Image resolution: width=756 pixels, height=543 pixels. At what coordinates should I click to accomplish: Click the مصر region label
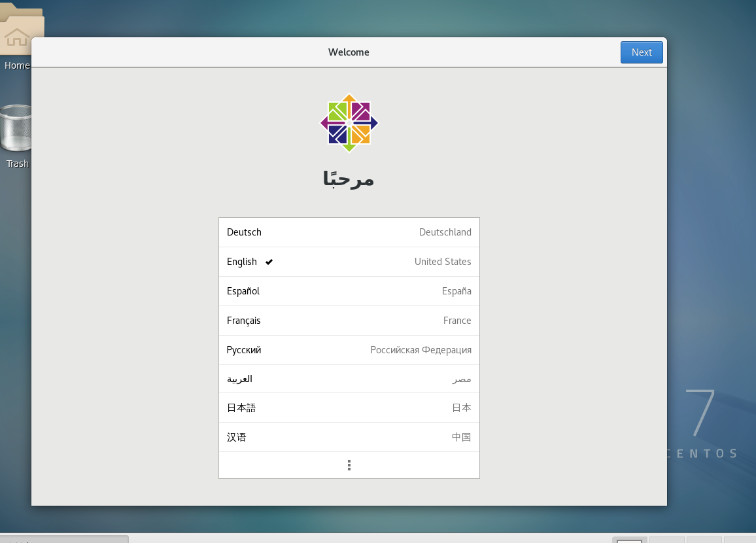[x=462, y=379]
